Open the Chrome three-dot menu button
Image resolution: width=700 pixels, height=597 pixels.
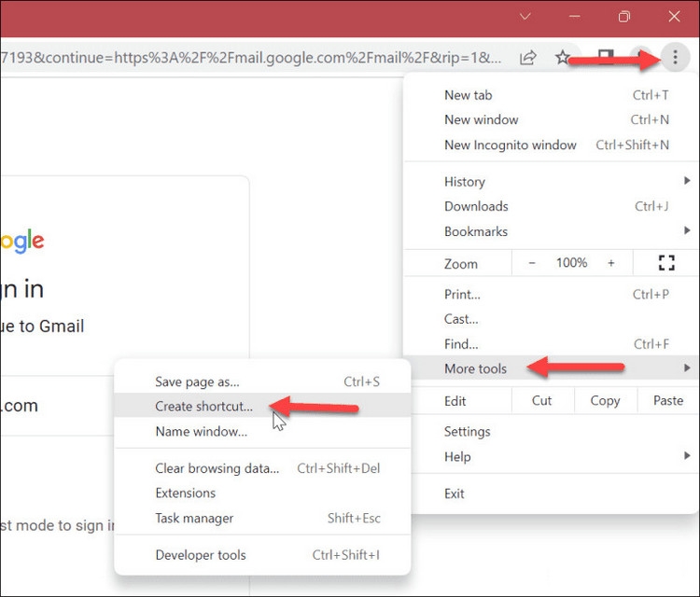(675, 57)
